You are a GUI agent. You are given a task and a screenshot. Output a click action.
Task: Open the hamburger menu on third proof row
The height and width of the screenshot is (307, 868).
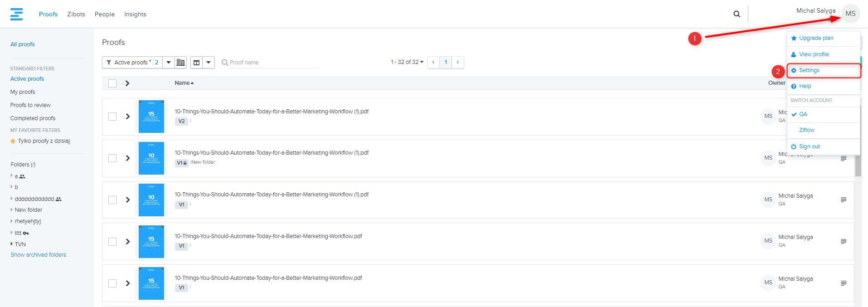[x=843, y=200]
